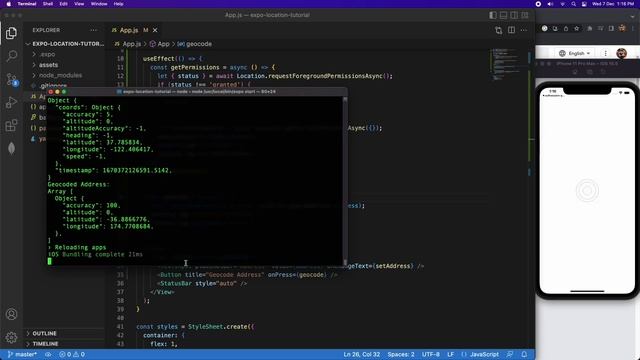Viewport: 640px width, 360px height.
Task: Open the English language dropdown
Action: click(574, 53)
